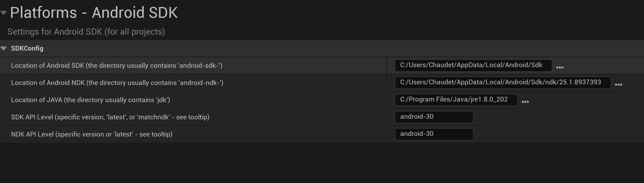This screenshot has width=644, height=183.
Task: Click the browse ellipsis for Android NDK location
Action: [x=619, y=84]
